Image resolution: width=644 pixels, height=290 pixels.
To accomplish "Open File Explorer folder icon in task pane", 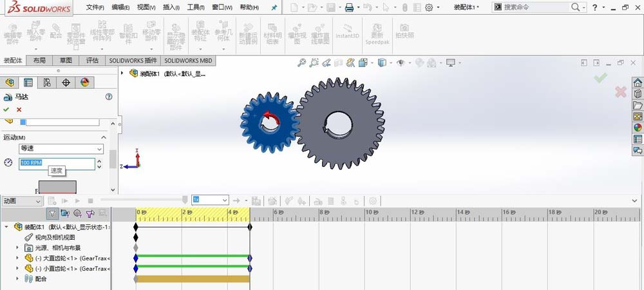I will pos(638,106).
